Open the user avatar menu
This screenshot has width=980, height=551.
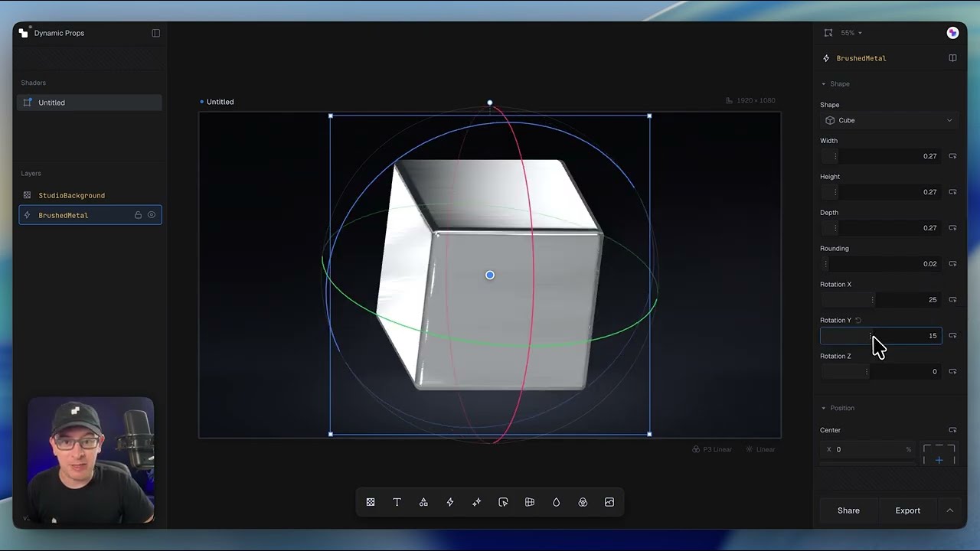(x=952, y=33)
